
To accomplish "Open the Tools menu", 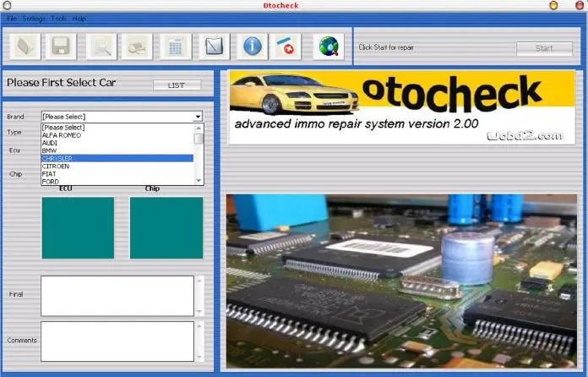I will 58,19.
